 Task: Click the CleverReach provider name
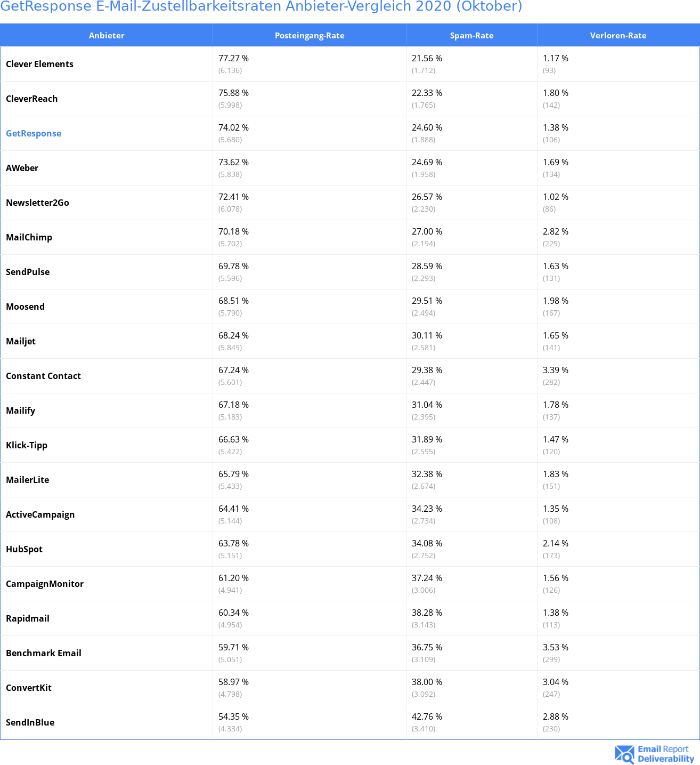click(x=31, y=99)
